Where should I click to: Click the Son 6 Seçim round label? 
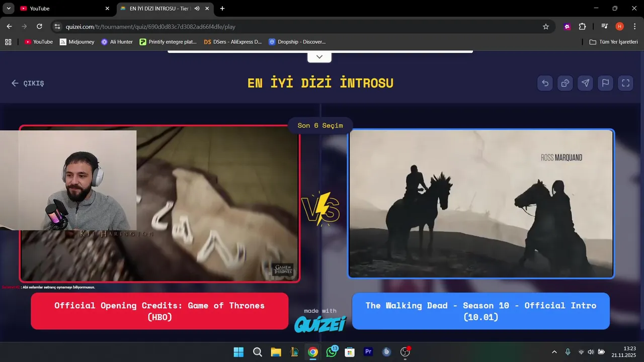point(320,126)
